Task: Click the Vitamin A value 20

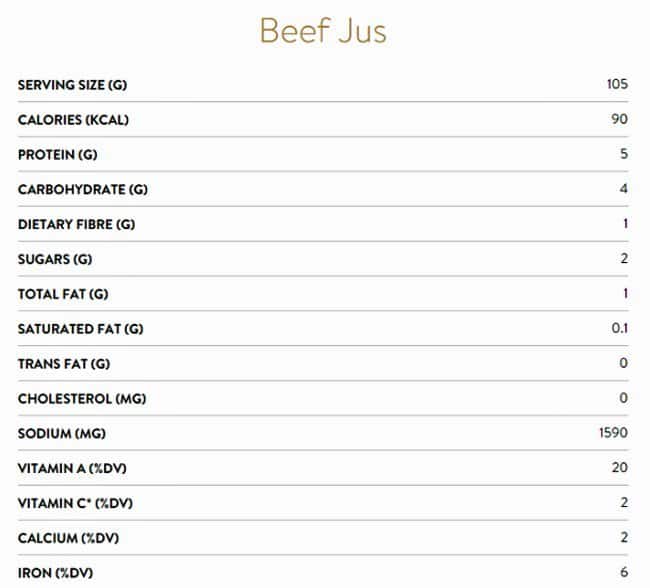Action: point(620,468)
